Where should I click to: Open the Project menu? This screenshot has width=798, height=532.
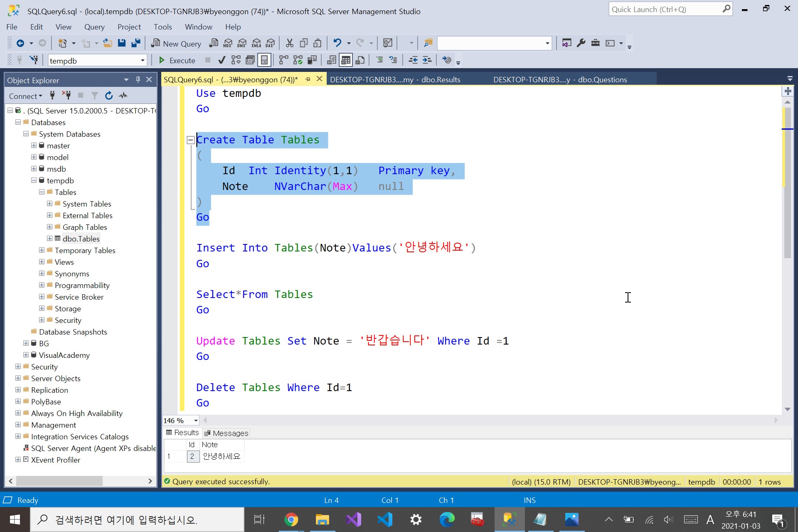(x=129, y=27)
